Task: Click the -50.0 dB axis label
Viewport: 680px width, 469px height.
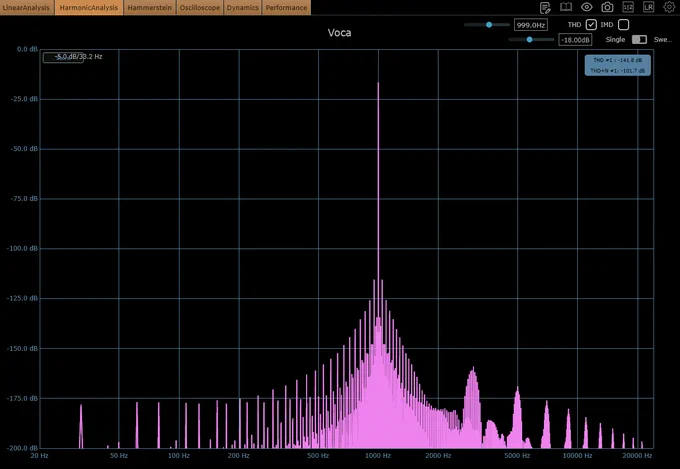Action: (x=24, y=149)
